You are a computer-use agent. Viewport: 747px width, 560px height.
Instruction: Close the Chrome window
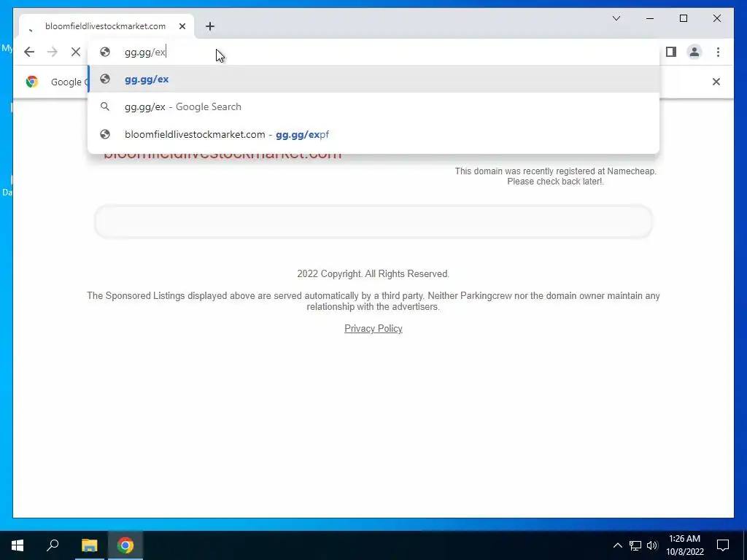pos(716,18)
